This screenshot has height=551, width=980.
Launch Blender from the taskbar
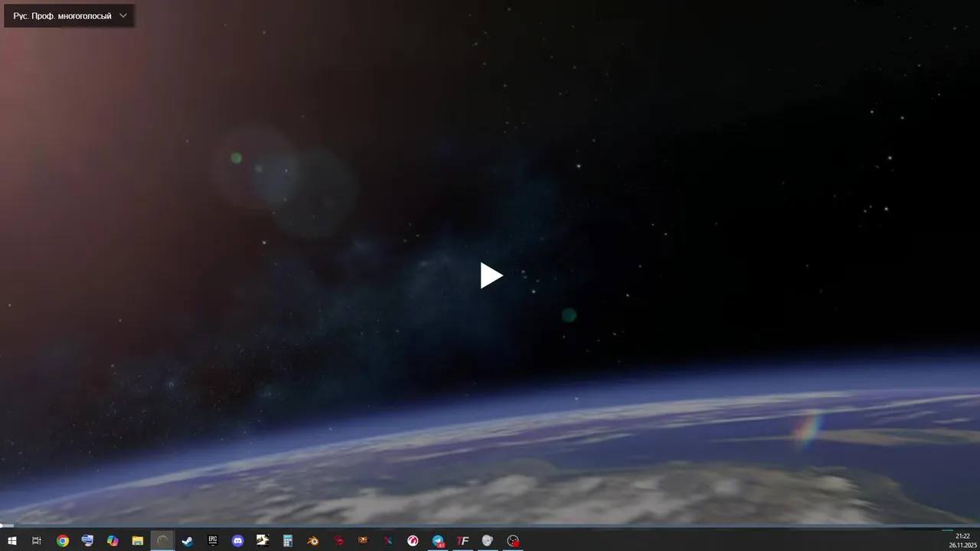313,540
